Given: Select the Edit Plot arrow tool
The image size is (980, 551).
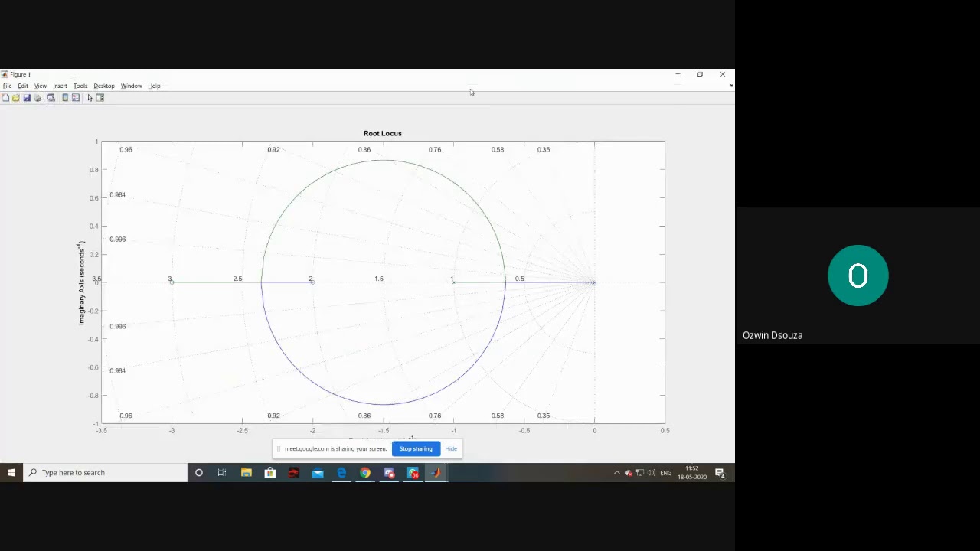Looking at the screenshot, I should click(x=90, y=98).
